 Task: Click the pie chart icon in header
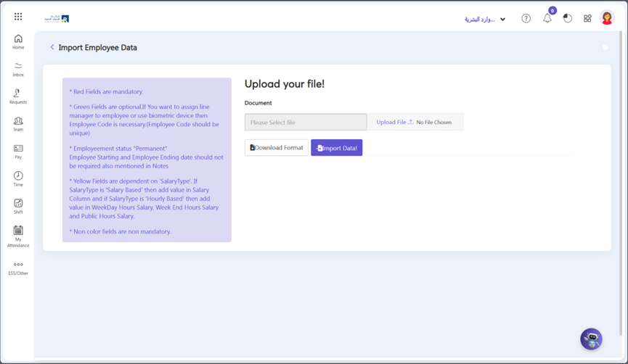[568, 18]
